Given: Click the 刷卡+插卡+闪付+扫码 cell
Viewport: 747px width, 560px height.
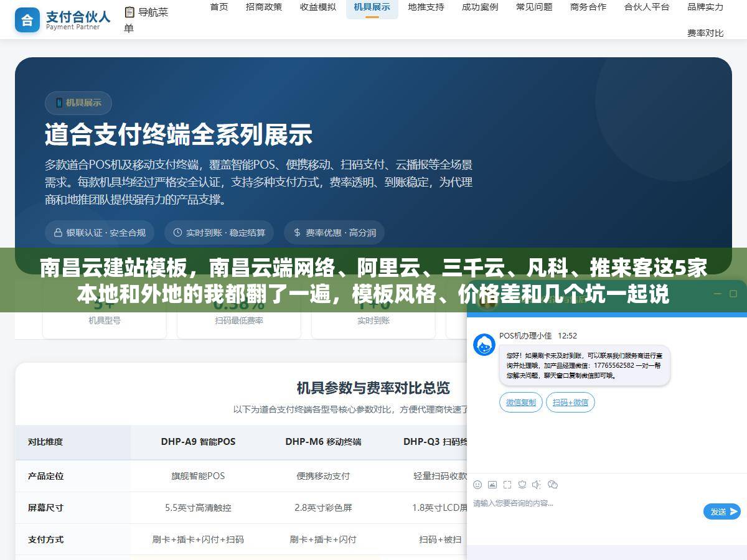Looking at the screenshot, I should tap(198, 539).
